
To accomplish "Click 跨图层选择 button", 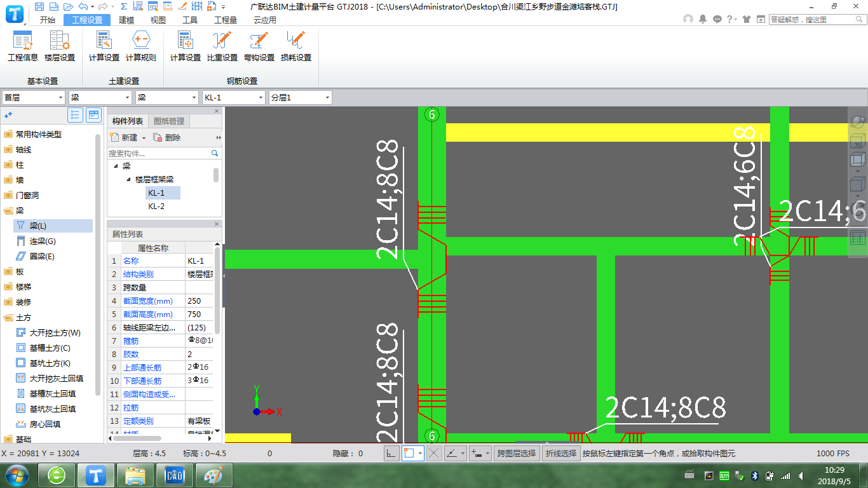I will (517, 453).
